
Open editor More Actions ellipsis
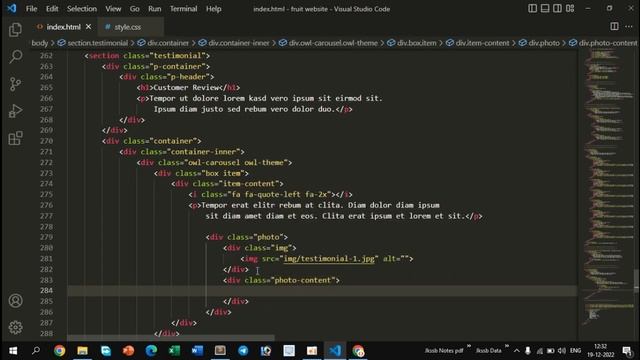(x=629, y=27)
